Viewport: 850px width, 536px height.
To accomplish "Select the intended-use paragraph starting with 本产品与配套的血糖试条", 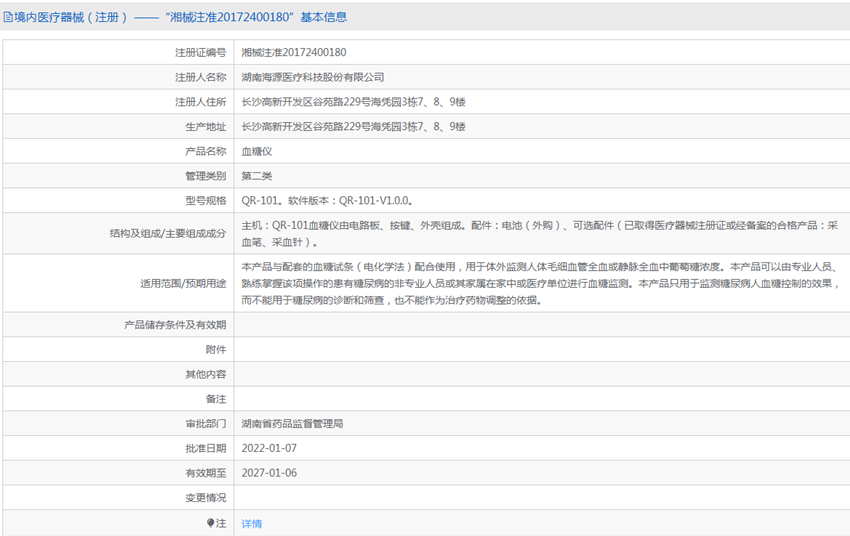I will pyautogui.click(x=541, y=283).
